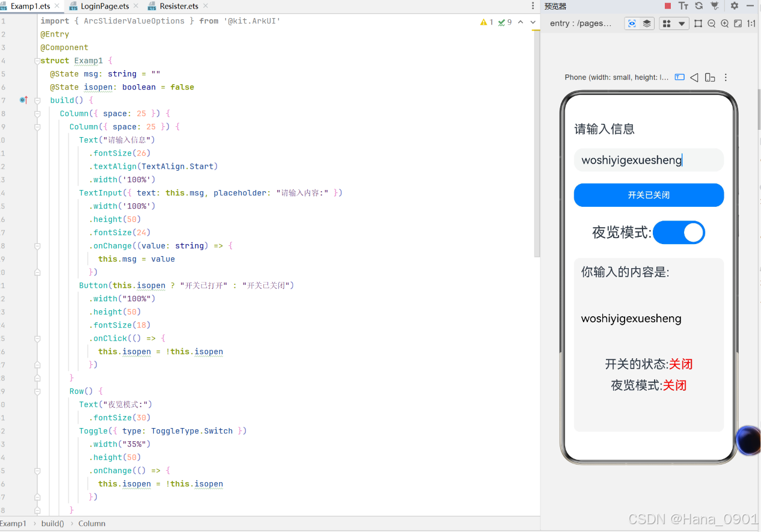This screenshot has width=761, height=532.
Task: Collapse the Toggle .onChange fold marker
Action: 37,471
